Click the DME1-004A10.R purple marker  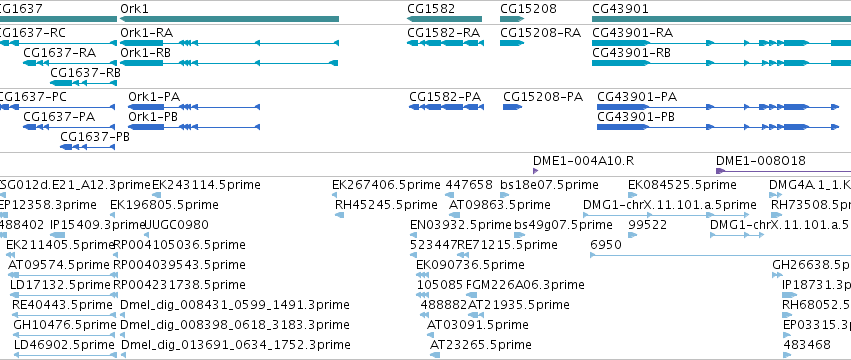536,171
